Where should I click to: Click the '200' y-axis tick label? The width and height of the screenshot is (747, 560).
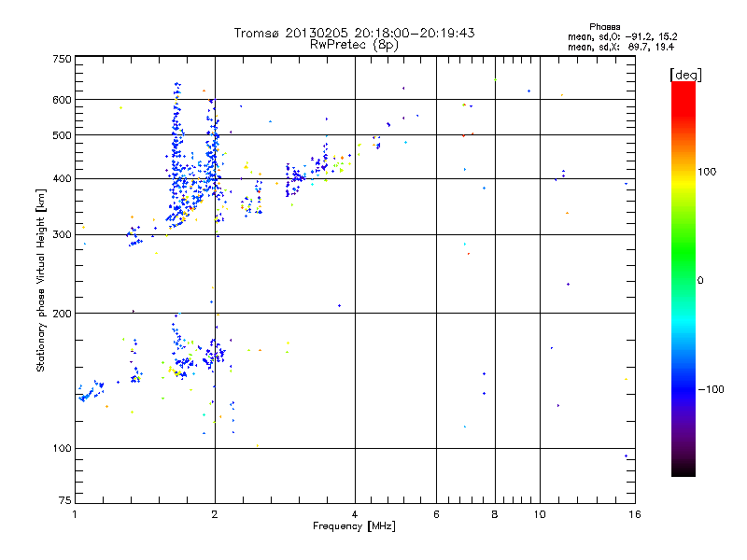click(62, 314)
